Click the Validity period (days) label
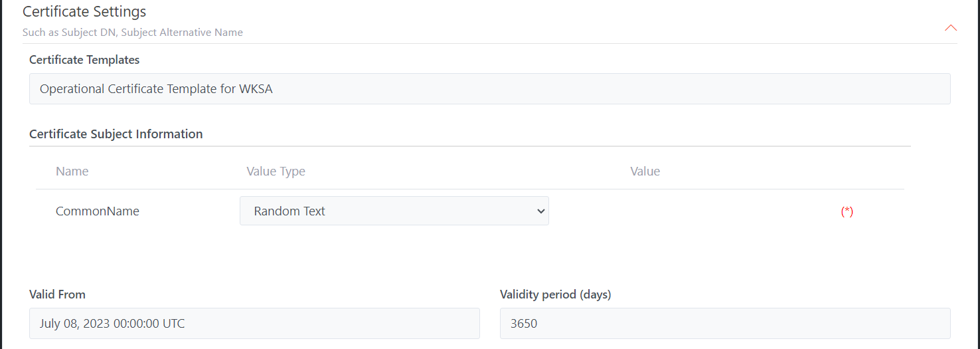The image size is (980, 349). (x=555, y=294)
